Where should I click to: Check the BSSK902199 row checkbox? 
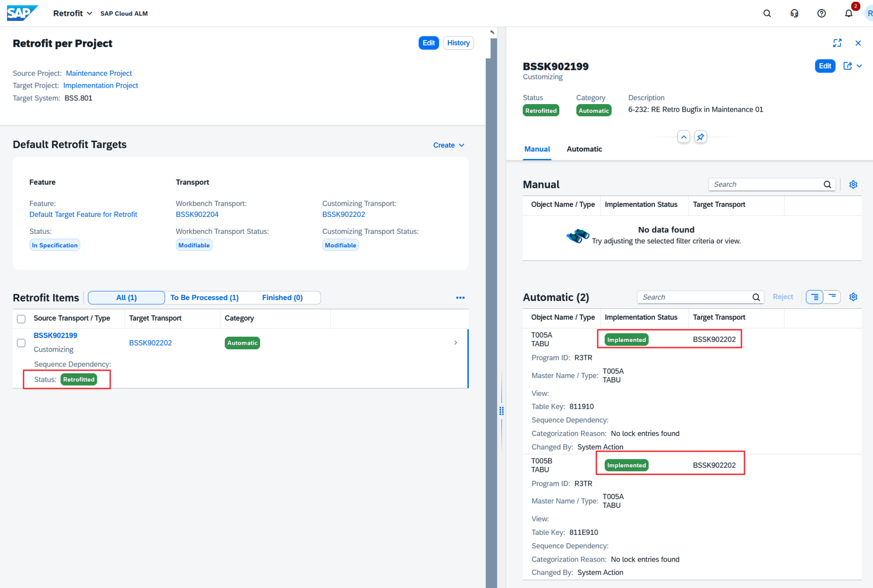(x=21, y=343)
